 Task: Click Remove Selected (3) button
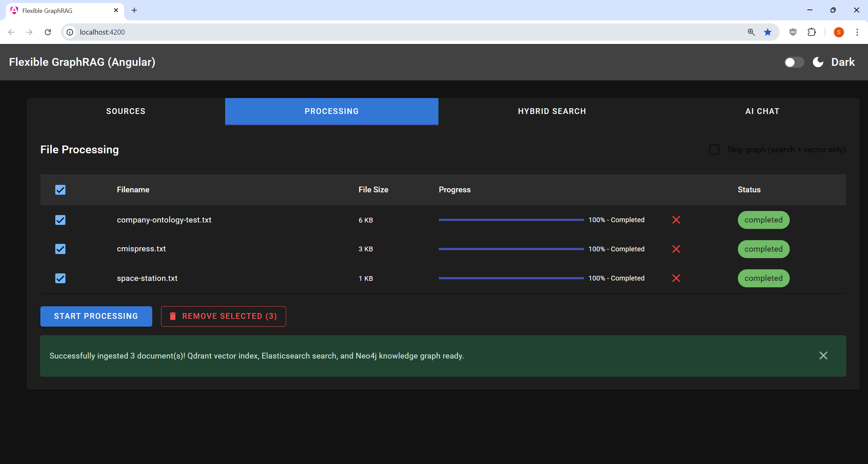(223, 316)
